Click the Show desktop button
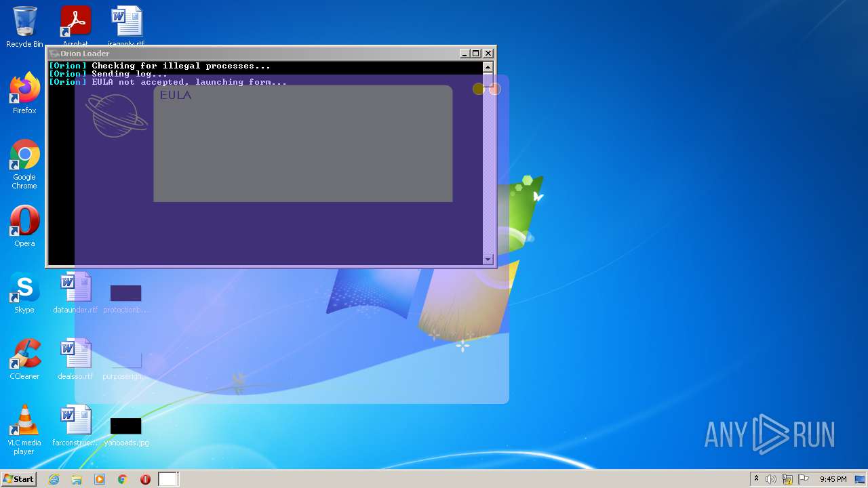 coord(861,479)
